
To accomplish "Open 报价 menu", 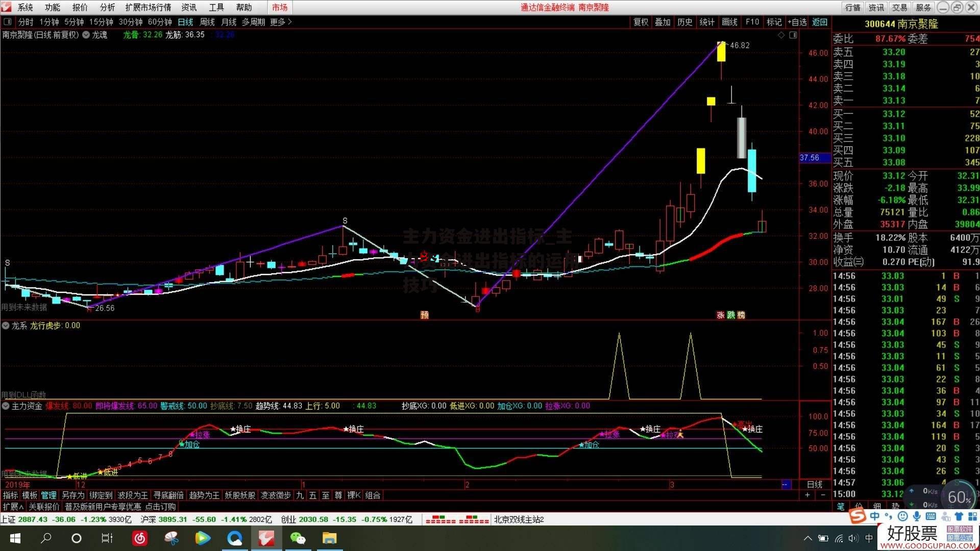I will (x=80, y=7).
